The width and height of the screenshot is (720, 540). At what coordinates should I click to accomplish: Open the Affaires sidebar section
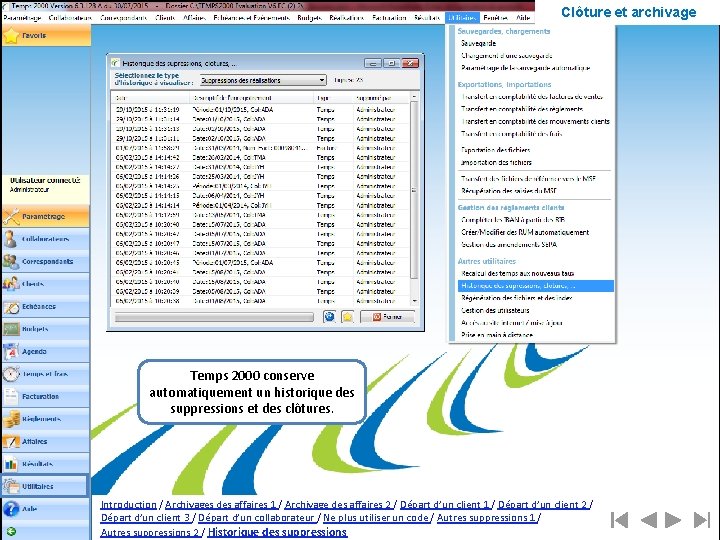(45, 441)
